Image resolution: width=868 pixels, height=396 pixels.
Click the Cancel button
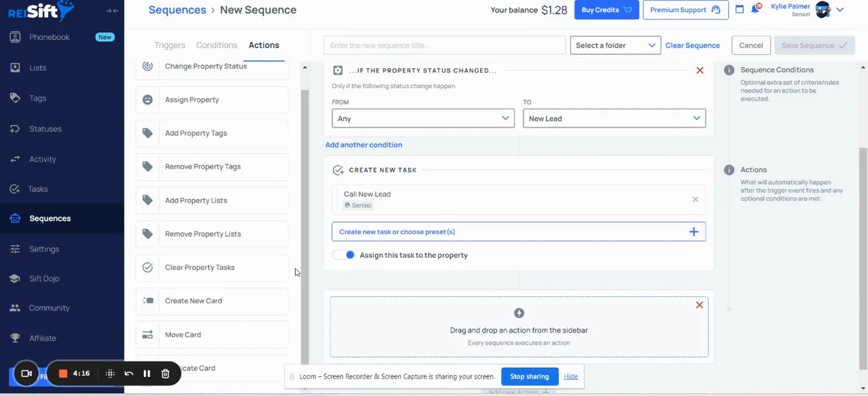click(x=751, y=46)
